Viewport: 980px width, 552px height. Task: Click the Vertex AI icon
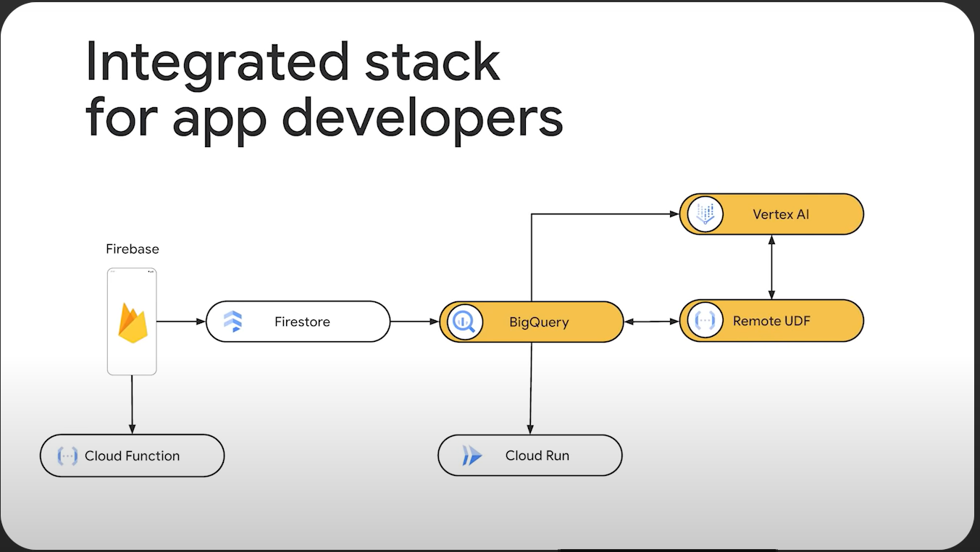(x=705, y=214)
